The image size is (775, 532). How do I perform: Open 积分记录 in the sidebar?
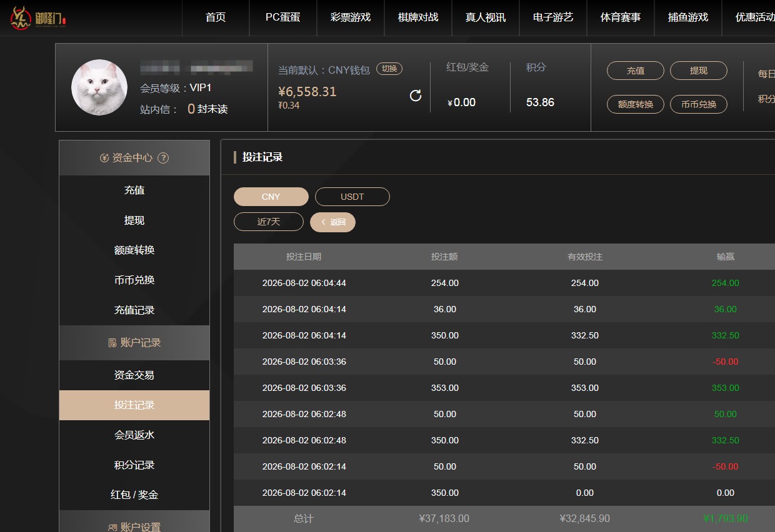(x=134, y=465)
